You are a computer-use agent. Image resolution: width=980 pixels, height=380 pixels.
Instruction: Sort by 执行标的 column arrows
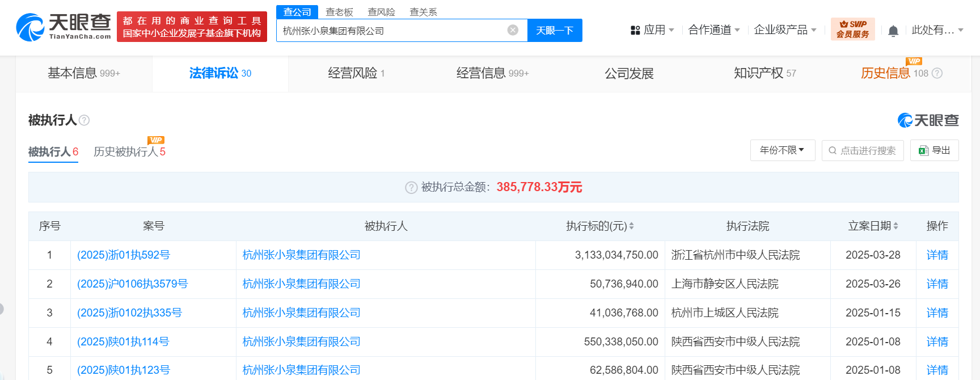point(631,226)
